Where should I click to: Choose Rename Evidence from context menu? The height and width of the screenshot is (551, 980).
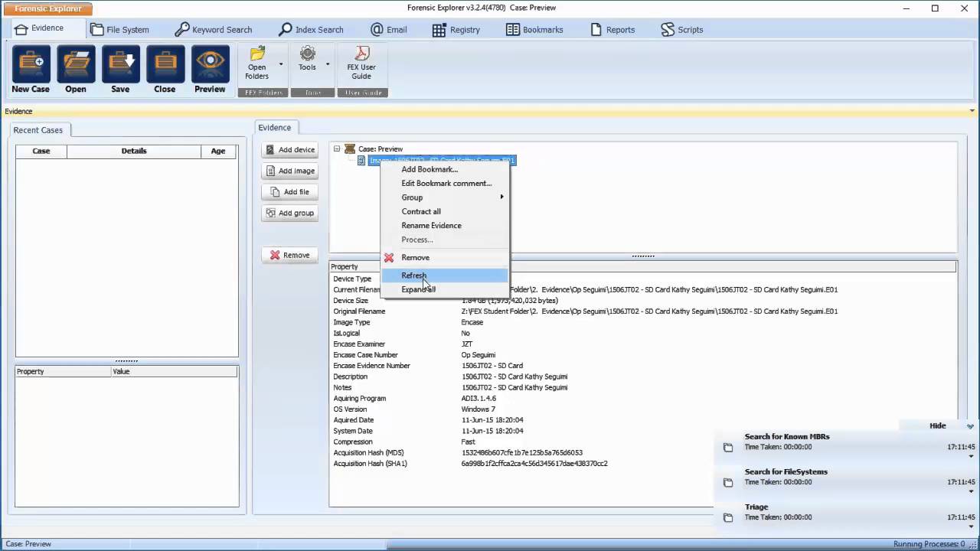tap(446, 226)
